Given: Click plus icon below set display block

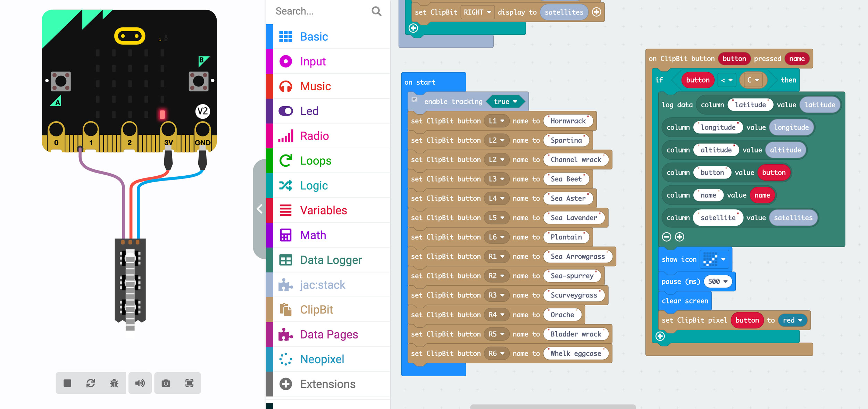Looking at the screenshot, I should pyautogui.click(x=413, y=28).
